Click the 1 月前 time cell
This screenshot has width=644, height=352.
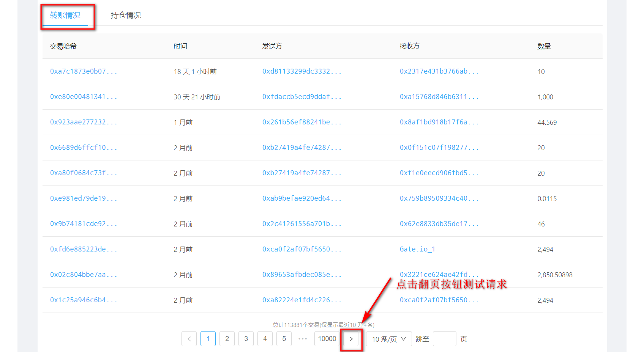(183, 123)
